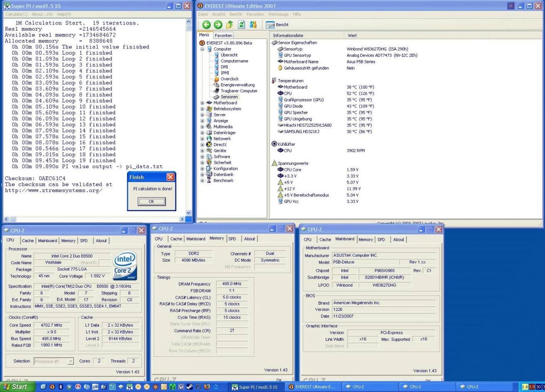The height and width of the screenshot is (392, 545).
Task: Go back with green left arrow in EVEREST
Action: tap(206, 25)
